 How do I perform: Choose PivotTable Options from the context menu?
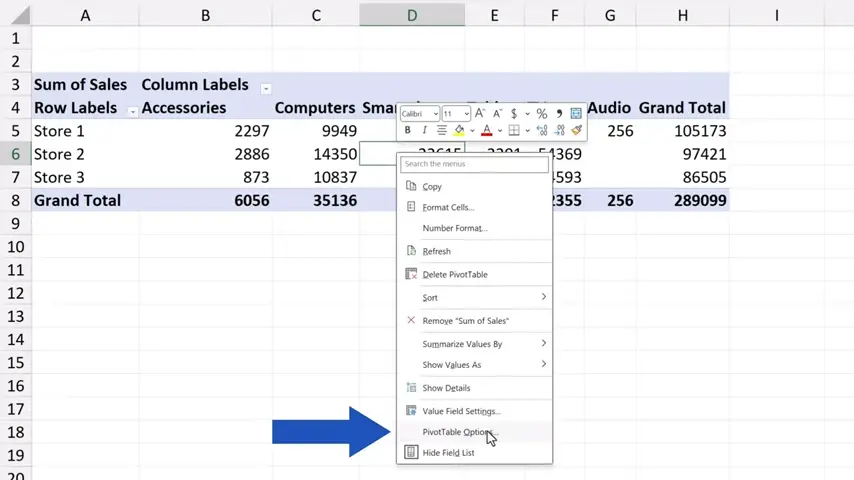click(x=457, y=432)
